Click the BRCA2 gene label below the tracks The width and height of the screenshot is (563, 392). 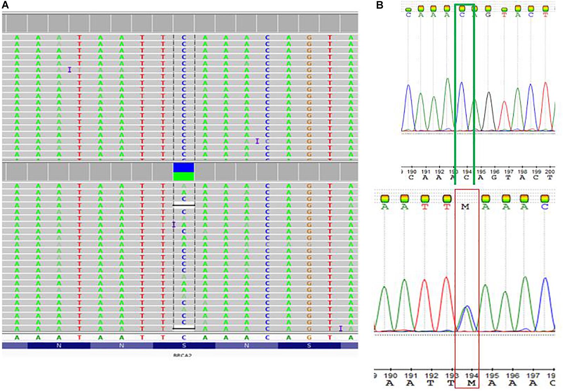(x=182, y=355)
